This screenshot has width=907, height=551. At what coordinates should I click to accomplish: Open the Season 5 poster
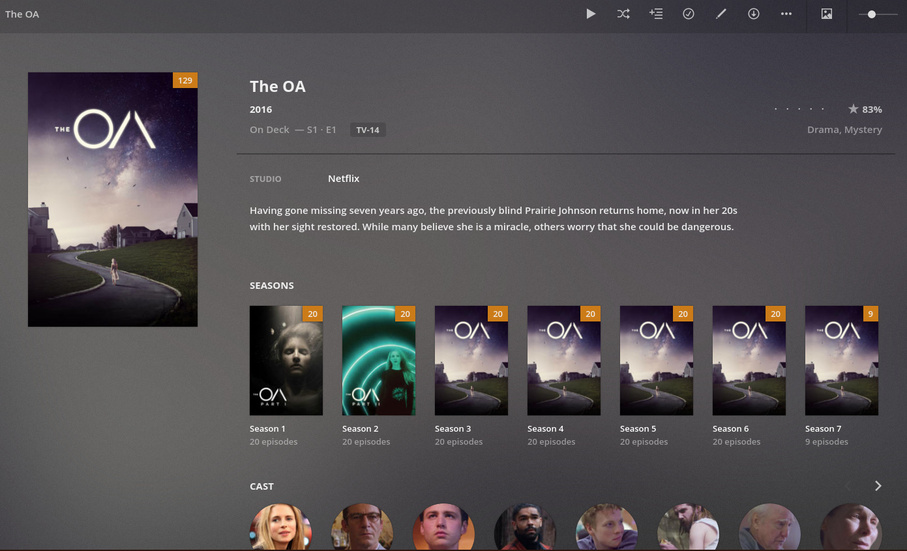tap(657, 360)
